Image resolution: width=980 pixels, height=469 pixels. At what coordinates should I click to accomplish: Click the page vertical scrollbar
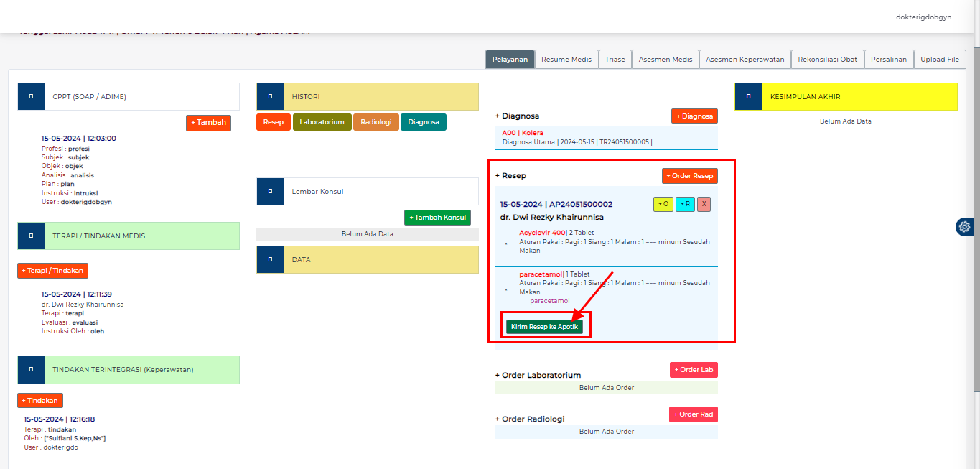[976, 215]
